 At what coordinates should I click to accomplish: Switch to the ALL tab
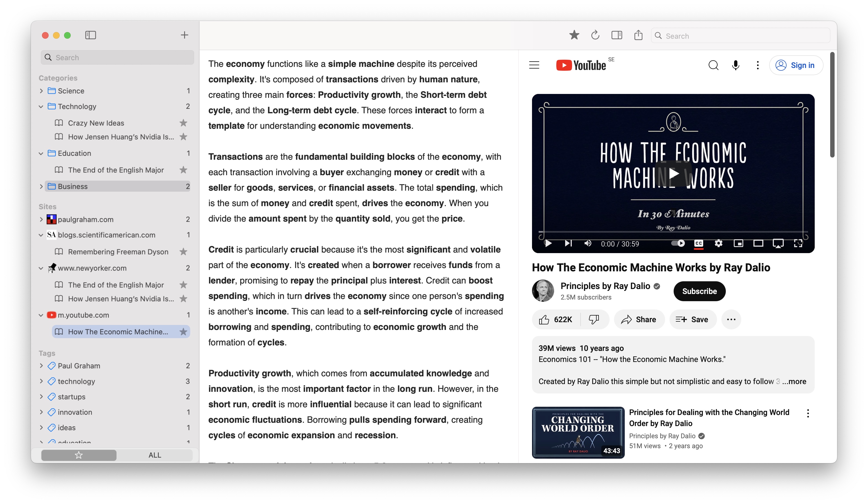pyautogui.click(x=155, y=455)
